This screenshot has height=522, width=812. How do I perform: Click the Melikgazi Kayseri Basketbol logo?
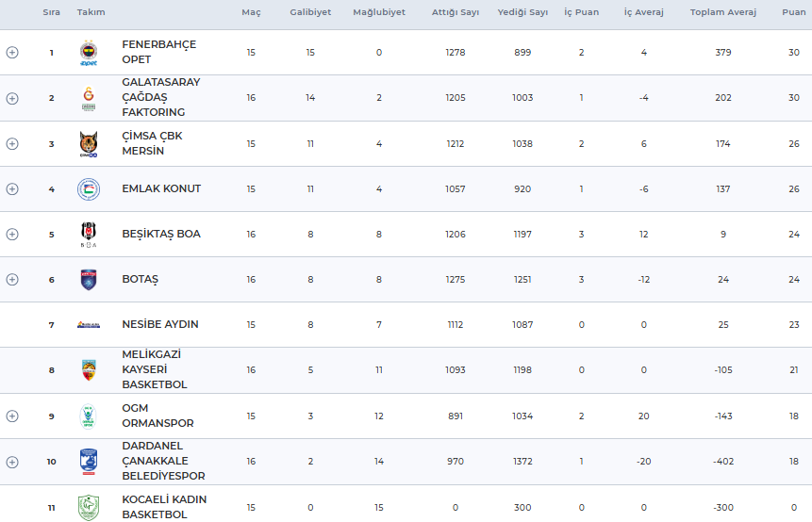(89, 370)
